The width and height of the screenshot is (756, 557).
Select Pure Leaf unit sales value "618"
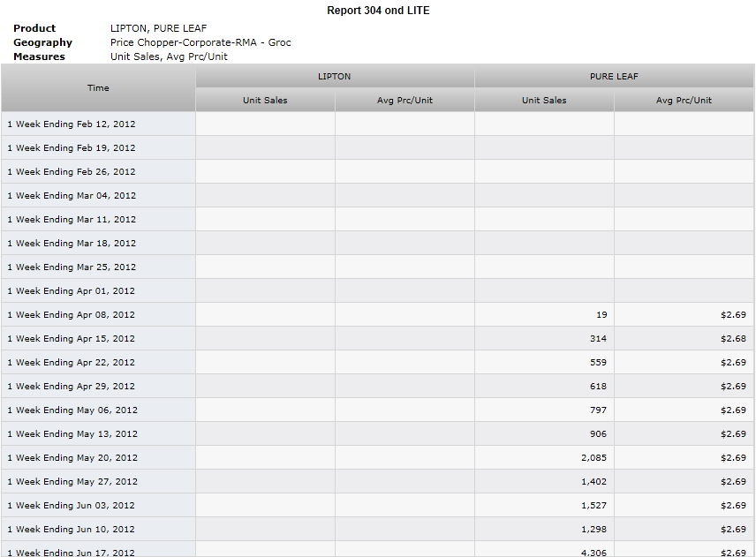pos(598,387)
